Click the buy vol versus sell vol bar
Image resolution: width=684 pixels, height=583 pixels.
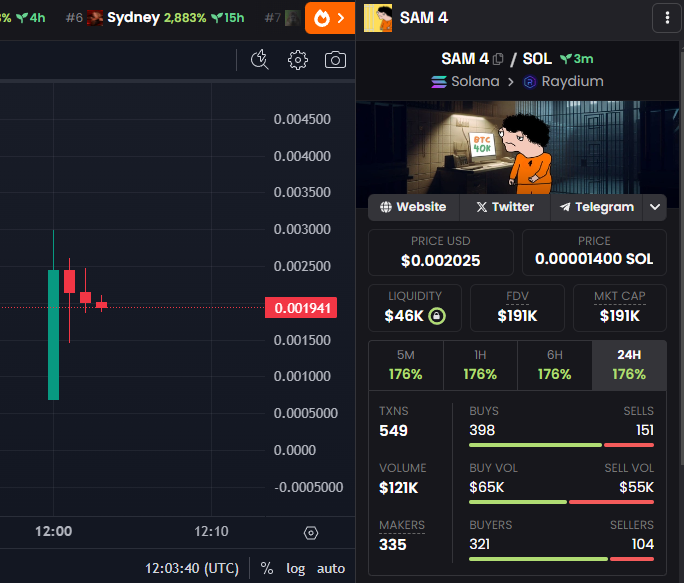pos(561,502)
